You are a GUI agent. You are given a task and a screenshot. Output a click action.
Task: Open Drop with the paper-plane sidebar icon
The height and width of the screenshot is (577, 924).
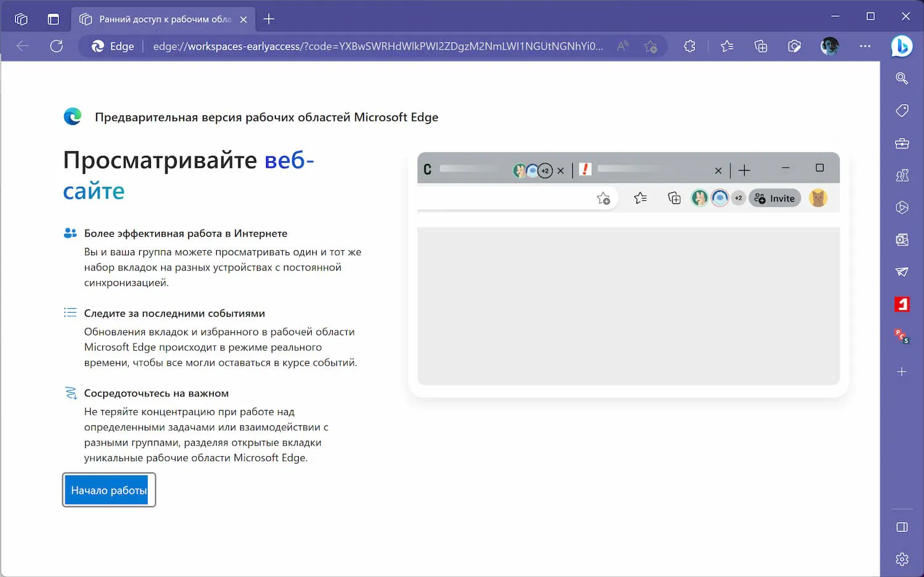902,272
